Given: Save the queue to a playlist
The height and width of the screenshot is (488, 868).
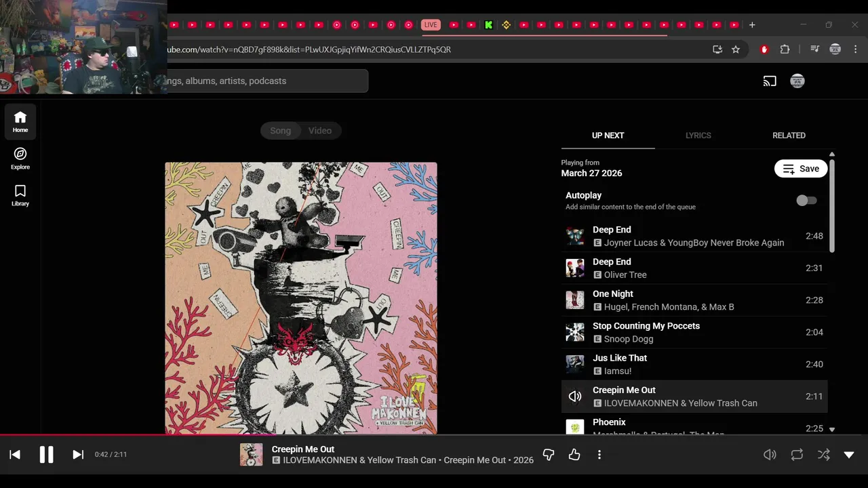Looking at the screenshot, I should (x=801, y=169).
